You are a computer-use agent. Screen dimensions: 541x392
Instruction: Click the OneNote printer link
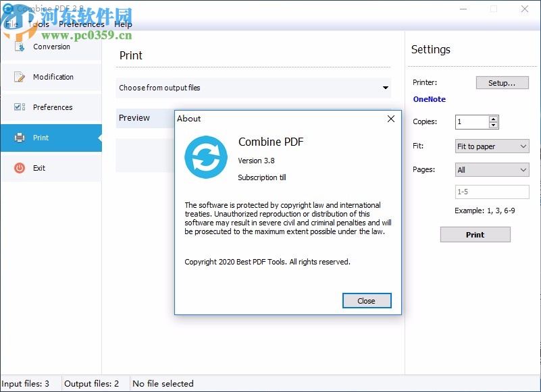click(429, 99)
